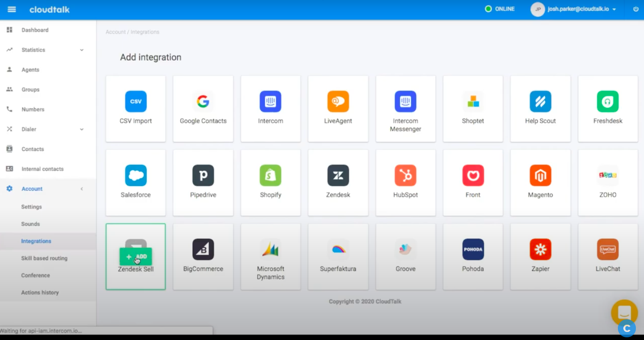Open Actions history submenu item
The image size is (644, 340).
tap(40, 292)
